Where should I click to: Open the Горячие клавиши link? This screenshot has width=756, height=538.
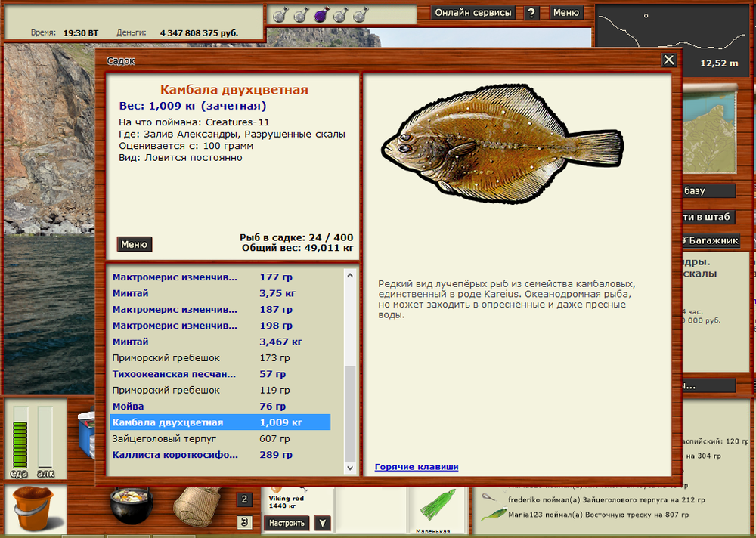pos(417,467)
